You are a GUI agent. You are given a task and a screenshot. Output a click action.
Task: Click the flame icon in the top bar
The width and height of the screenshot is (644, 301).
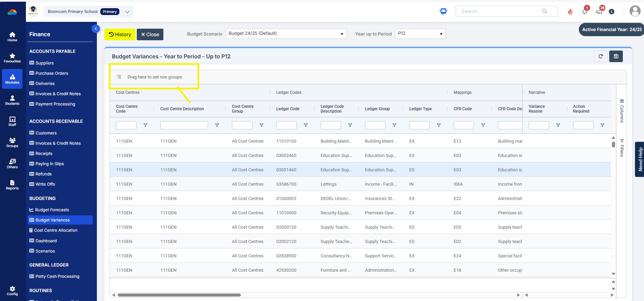(570, 12)
